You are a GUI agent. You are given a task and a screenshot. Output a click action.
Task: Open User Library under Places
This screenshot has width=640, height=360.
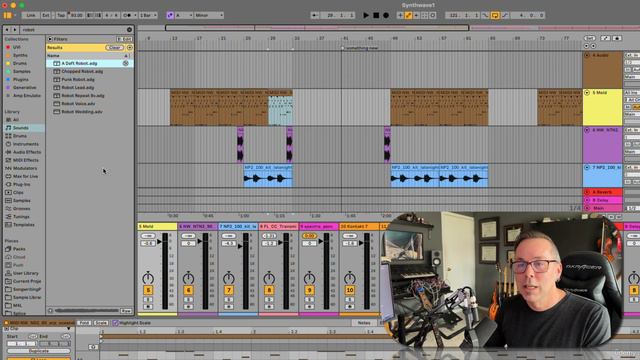point(25,273)
